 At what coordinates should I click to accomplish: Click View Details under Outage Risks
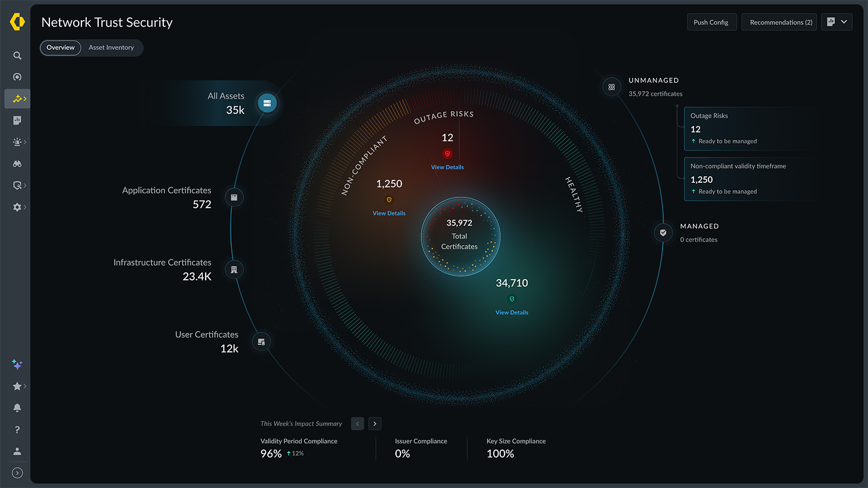click(x=447, y=167)
